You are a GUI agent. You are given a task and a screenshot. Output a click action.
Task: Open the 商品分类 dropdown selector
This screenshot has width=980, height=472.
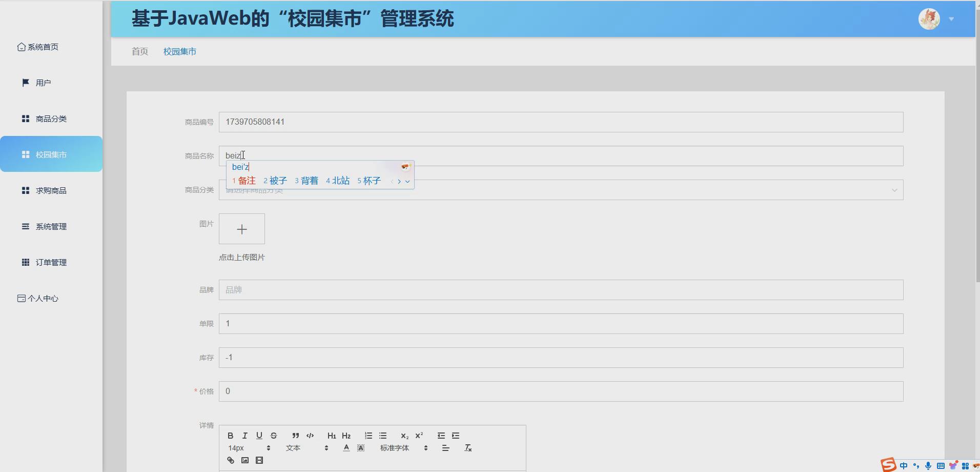561,189
